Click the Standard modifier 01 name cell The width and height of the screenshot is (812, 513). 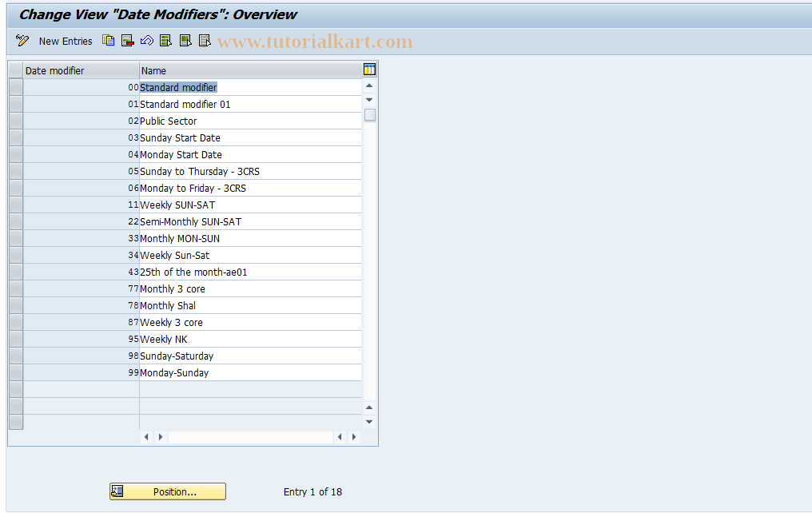click(251, 104)
